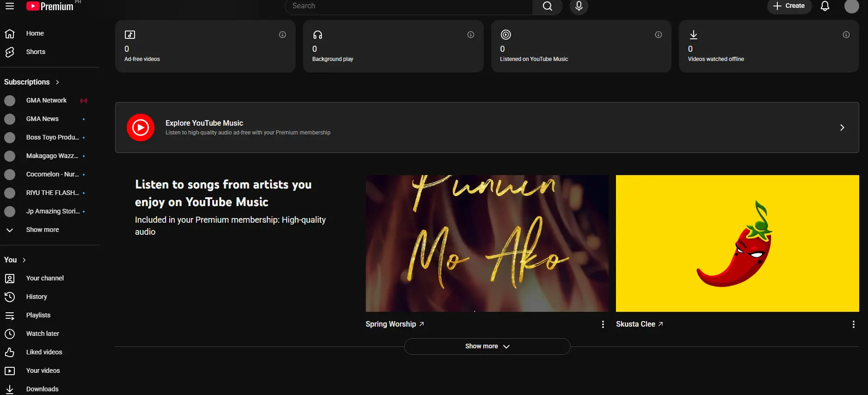Click the search magnifier button

548,6
